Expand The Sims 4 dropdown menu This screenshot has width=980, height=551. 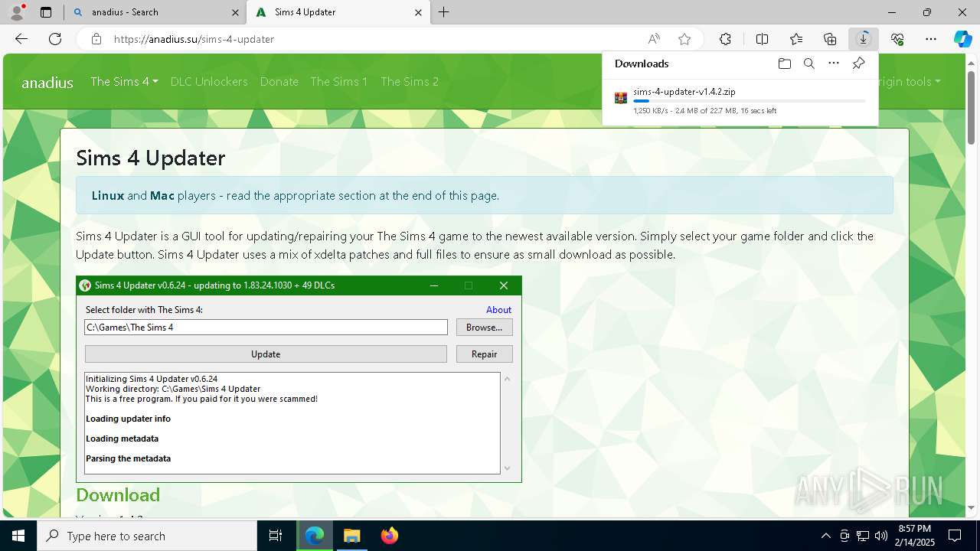coord(124,81)
